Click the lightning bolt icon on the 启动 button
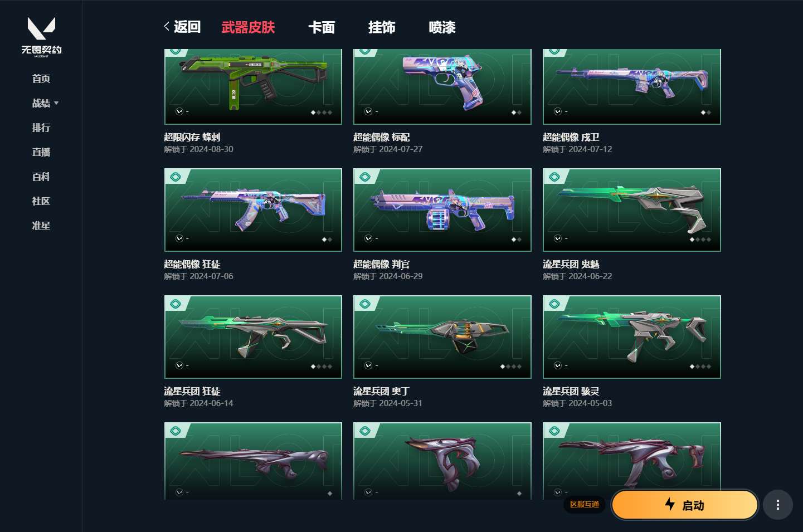Viewport: 803px width, 532px height. point(670,504)
